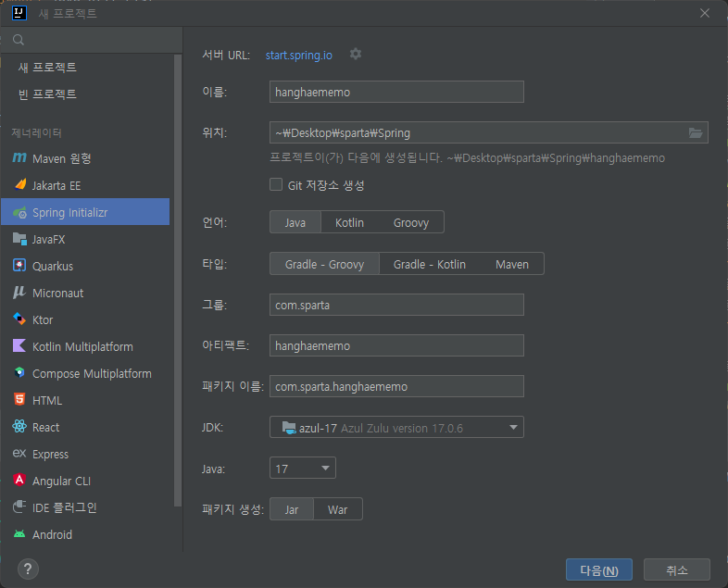Screen dimensions: 728x588
Task: Click the artifact field hanghaememo
Action: [x=396, y=345]
